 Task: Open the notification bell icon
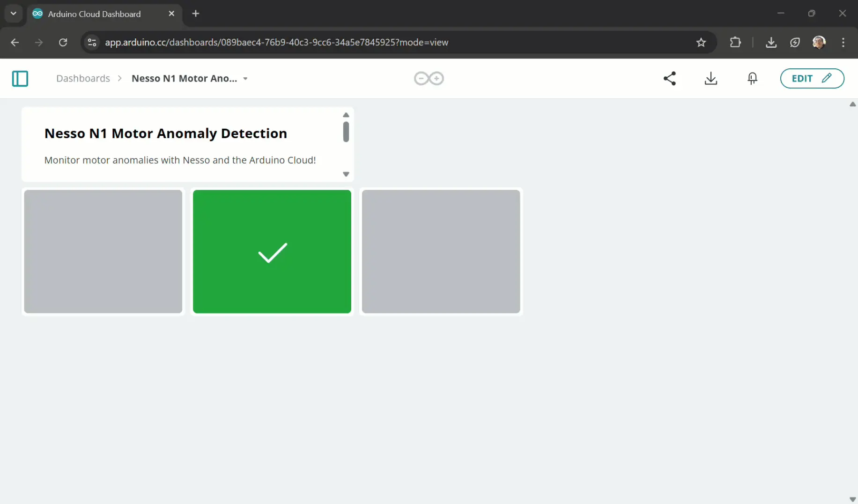pos(752,78)
